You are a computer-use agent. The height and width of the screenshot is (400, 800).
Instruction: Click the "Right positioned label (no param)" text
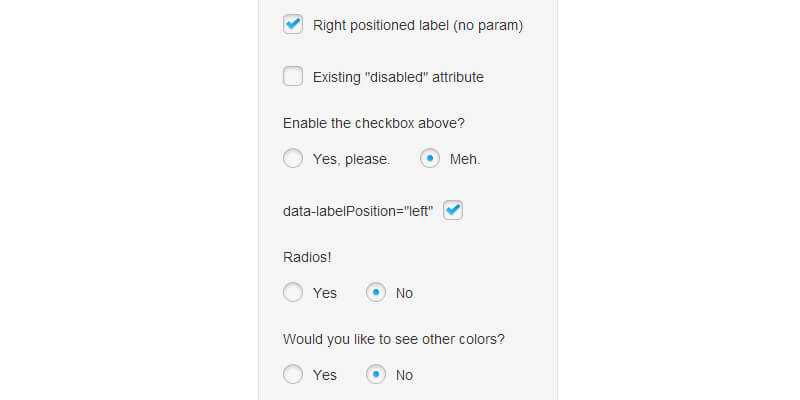418,26
